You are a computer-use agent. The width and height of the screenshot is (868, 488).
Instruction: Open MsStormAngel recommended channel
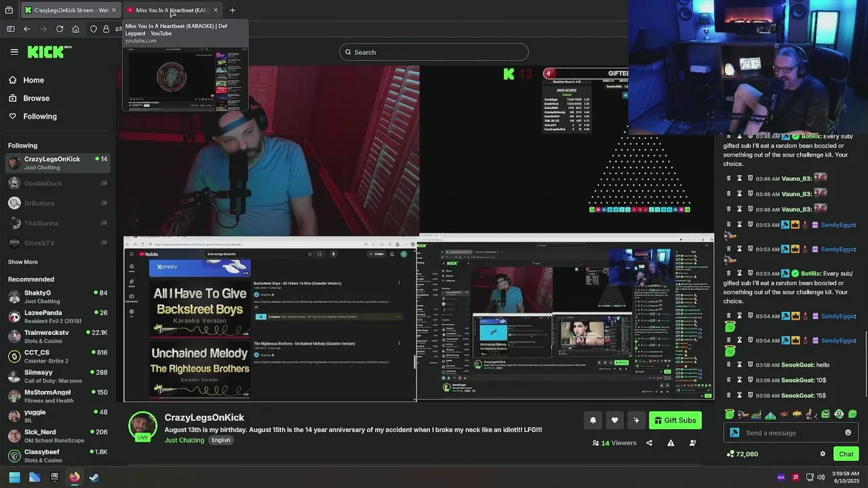58,396
